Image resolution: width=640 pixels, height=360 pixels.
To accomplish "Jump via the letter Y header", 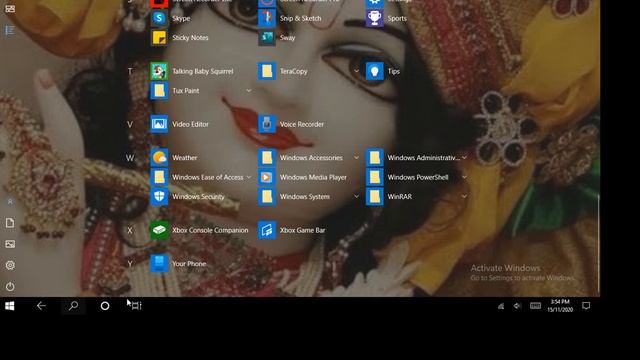I will tap(130, 264).
